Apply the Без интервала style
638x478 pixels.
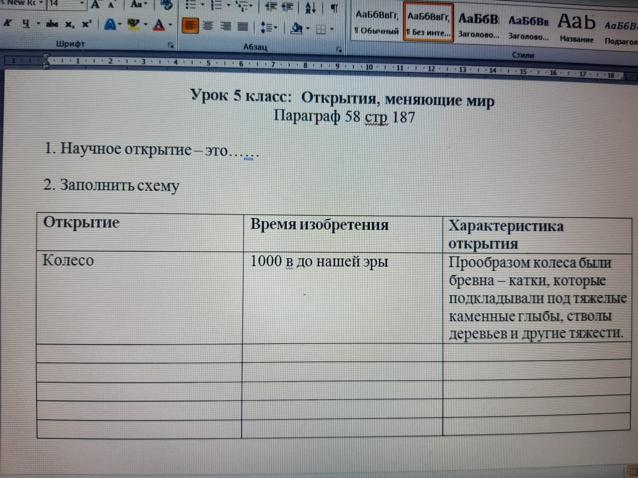[428, 23]
